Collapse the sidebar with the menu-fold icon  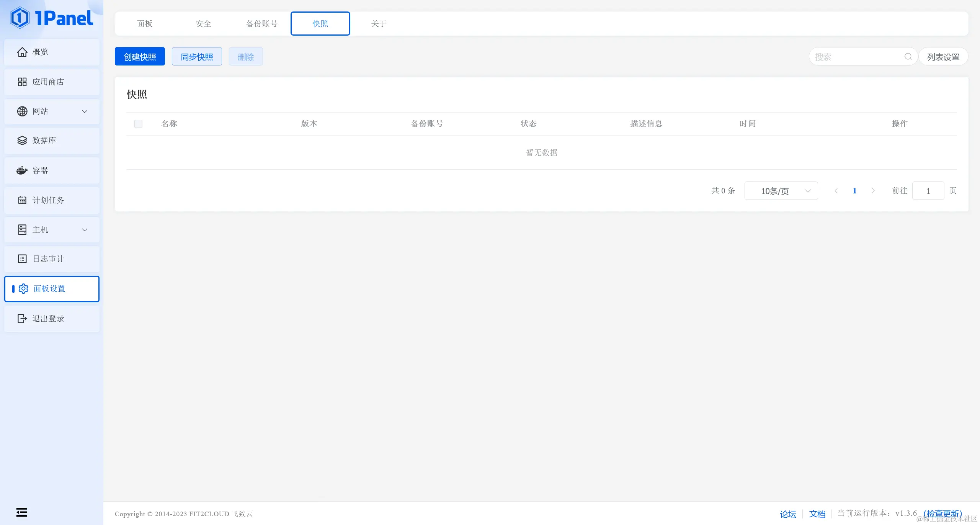pos(22,512)
